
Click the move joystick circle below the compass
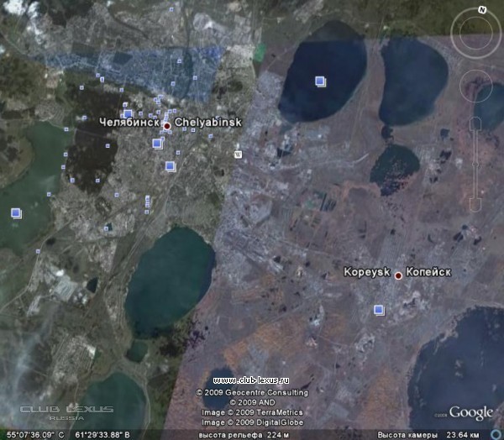pyautogui.click(x=476, y=84)
